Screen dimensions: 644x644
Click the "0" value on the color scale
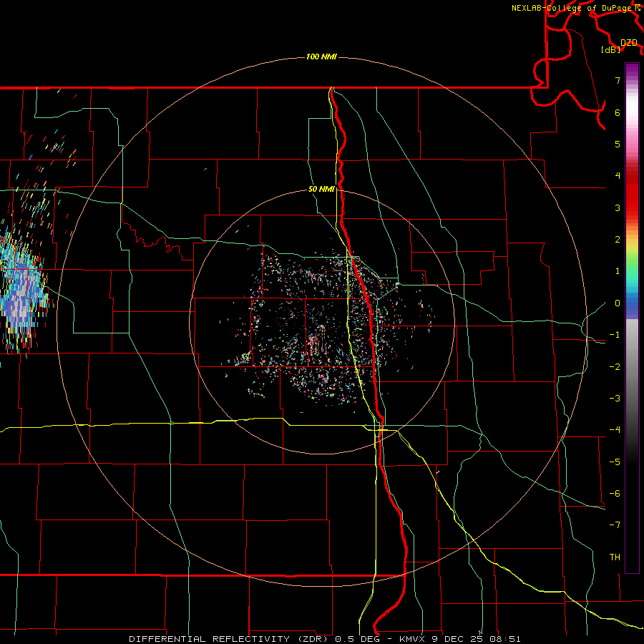pos(618,303)
